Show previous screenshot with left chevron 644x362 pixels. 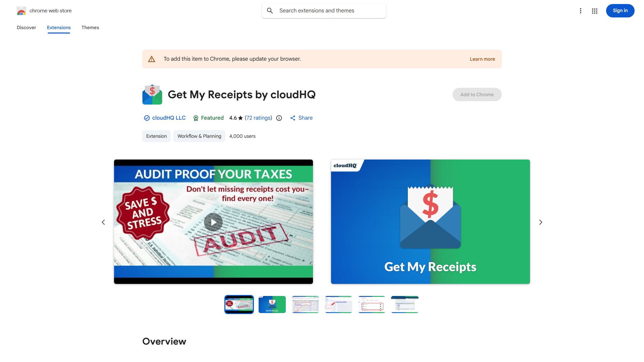(103, 222)
